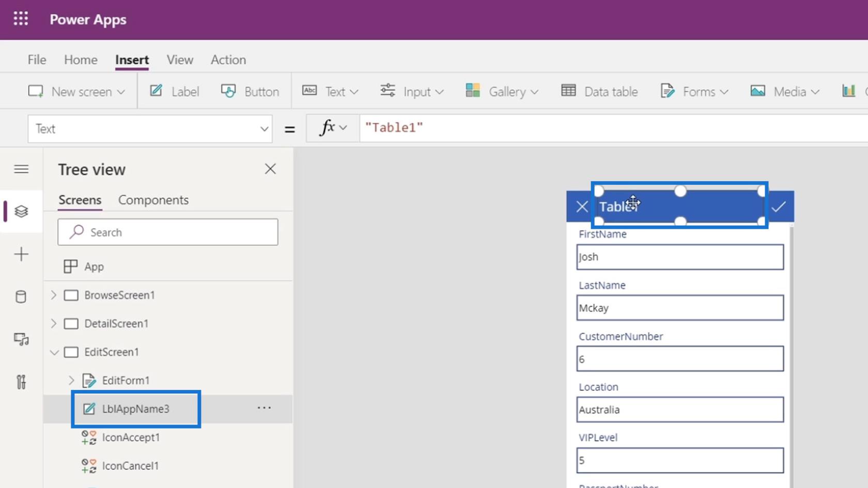Click into the formula bar containing "Table1"
The image size is (868, 488).
614,128
